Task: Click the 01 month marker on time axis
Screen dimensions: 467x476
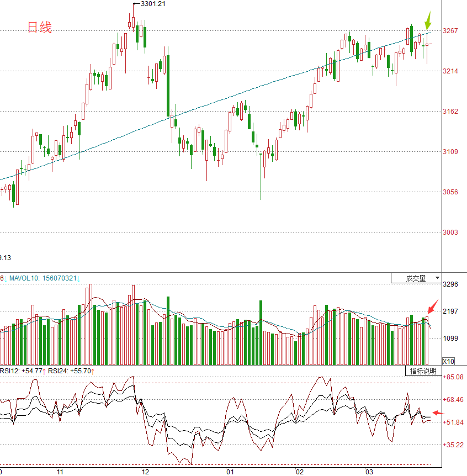Action: pos(230,472)
